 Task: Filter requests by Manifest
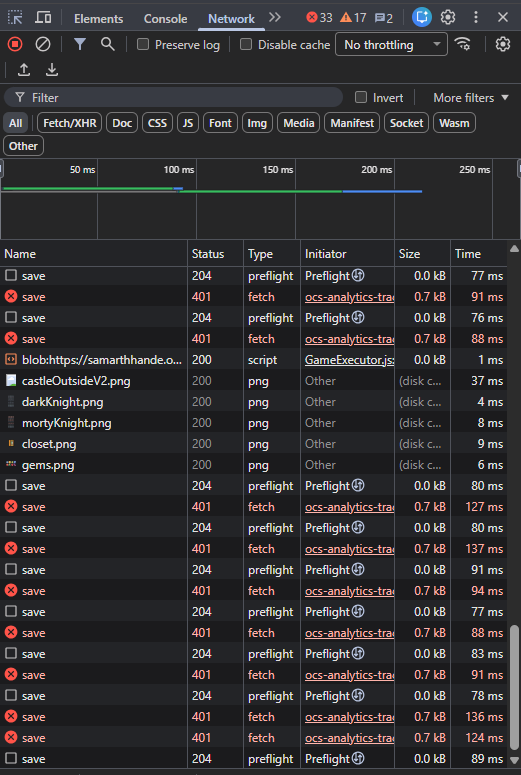coord(352,123)
